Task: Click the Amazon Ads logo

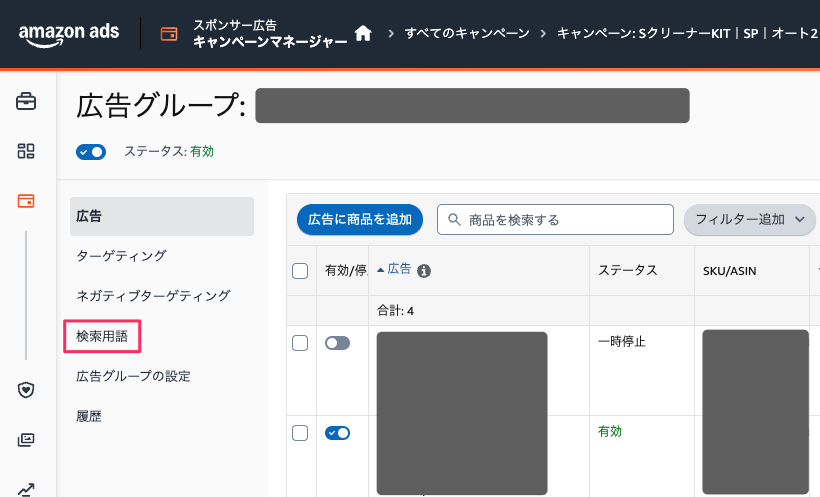Action: 69,35
